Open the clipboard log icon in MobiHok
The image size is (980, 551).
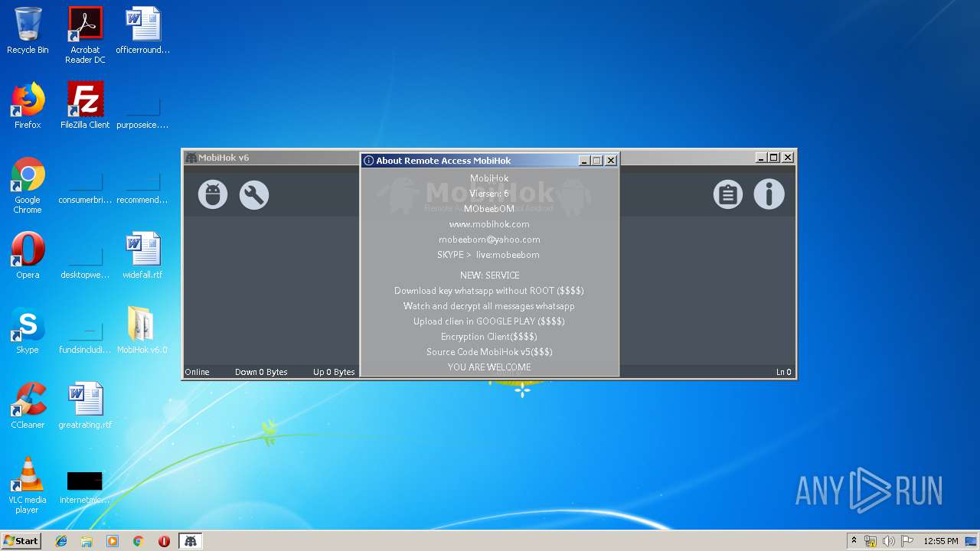click(728, 194)
